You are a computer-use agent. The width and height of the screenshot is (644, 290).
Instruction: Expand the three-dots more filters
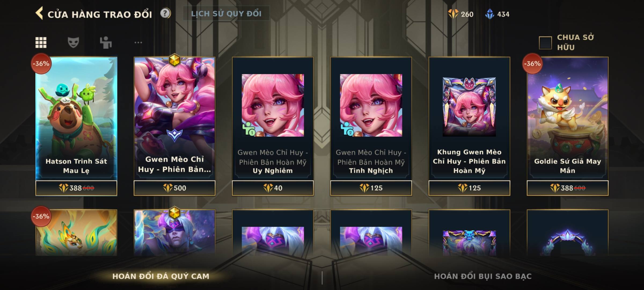pyautogui.click(x=138, y=42)
